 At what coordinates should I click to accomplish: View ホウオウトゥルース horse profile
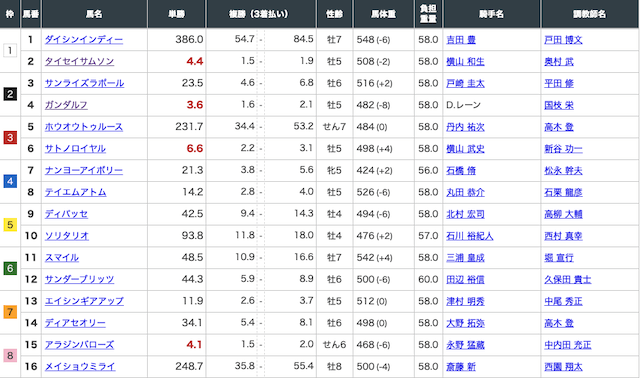[84, 127]
